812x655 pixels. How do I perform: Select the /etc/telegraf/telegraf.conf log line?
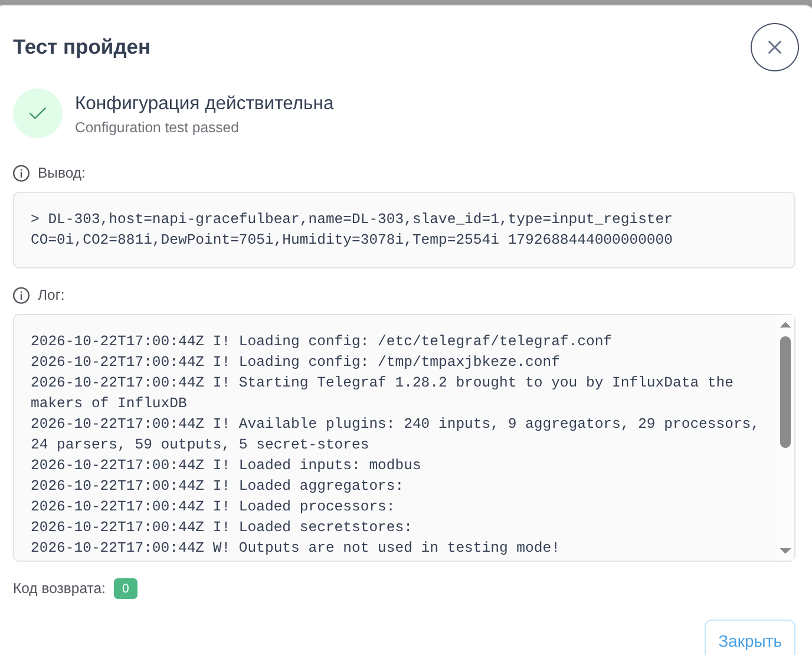pyautogui.click(x=321, y=341)
